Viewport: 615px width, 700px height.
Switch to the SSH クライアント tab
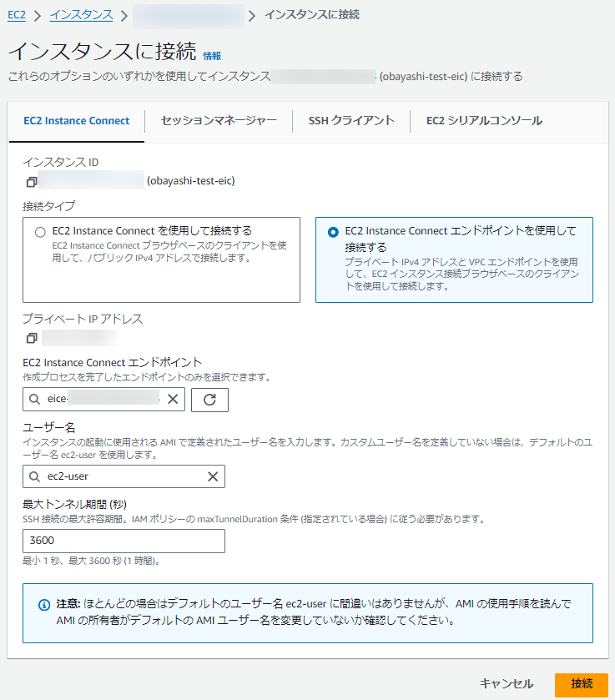pos(351,121)
